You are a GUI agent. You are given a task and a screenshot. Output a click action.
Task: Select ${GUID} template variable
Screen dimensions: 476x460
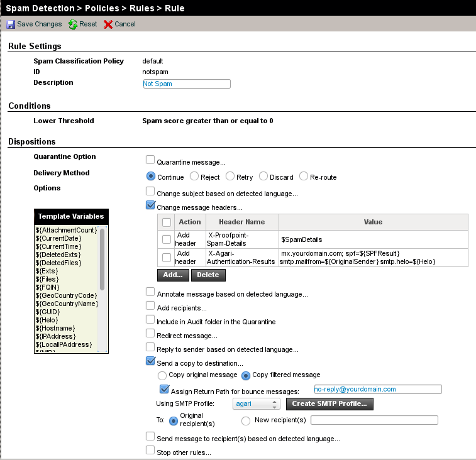(48, 312)
